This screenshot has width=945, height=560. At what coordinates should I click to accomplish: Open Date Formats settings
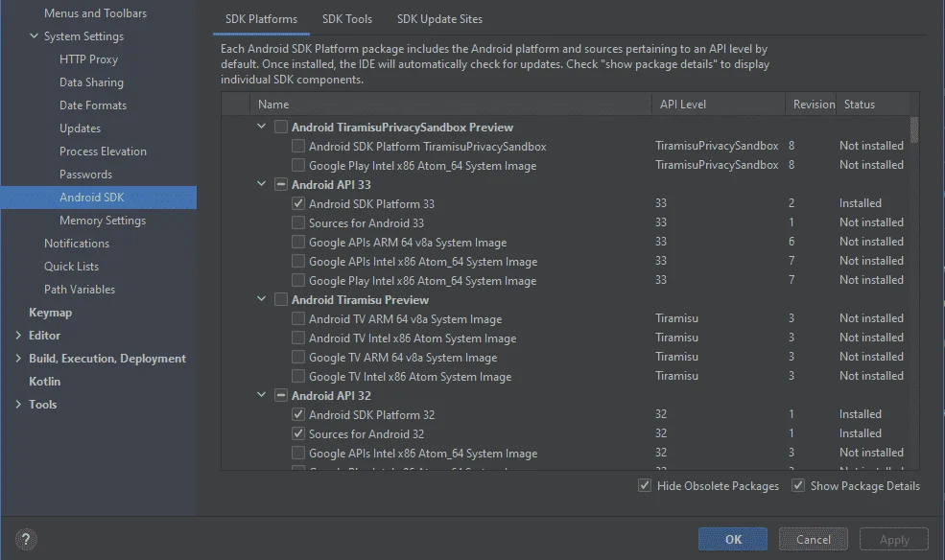point(93,105)
